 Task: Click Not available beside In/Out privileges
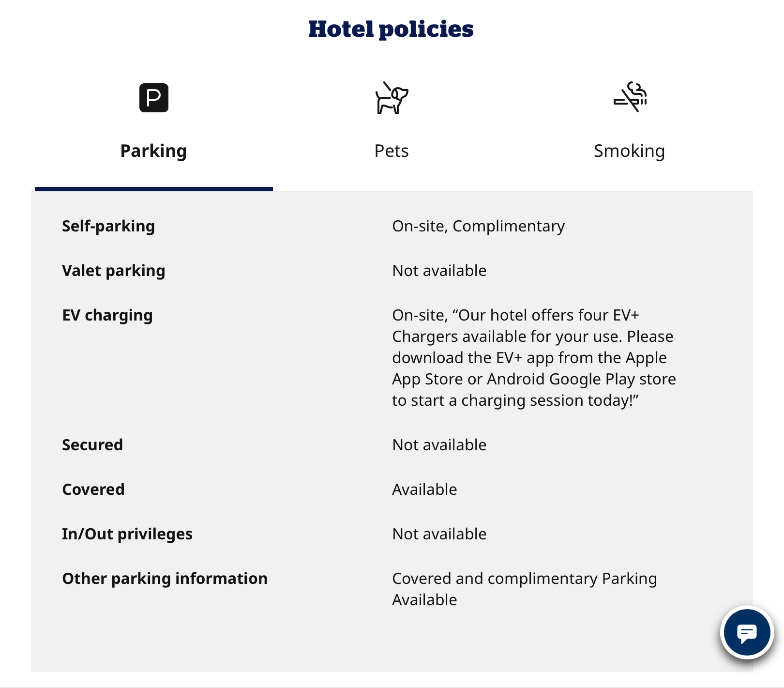click(x=439, y=534)
